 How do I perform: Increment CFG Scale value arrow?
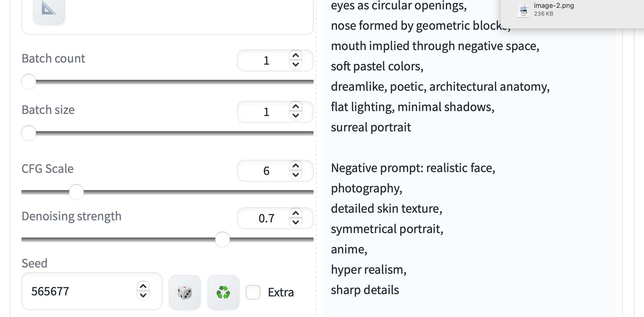[296, 166]
